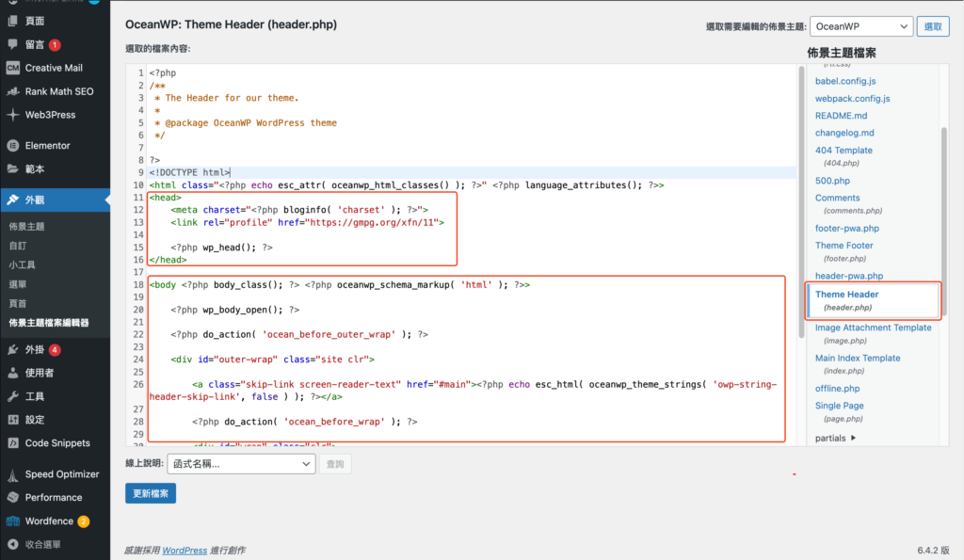Viewport: 964px width, 560px height.
Task: Place cursor on line 9 DOCTYPE html
Action: [189, 172]
